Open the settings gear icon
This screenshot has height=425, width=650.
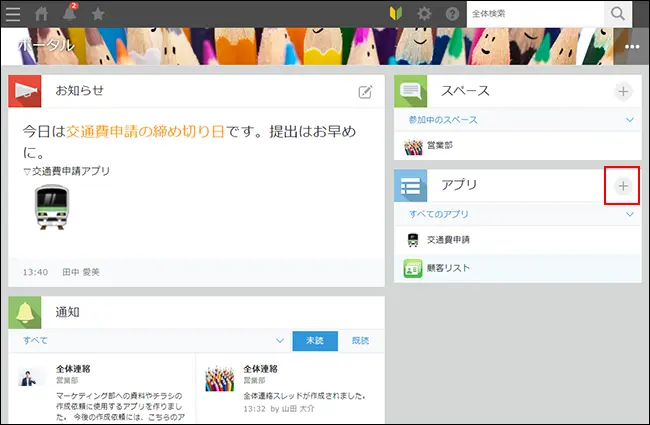point(425,14)
